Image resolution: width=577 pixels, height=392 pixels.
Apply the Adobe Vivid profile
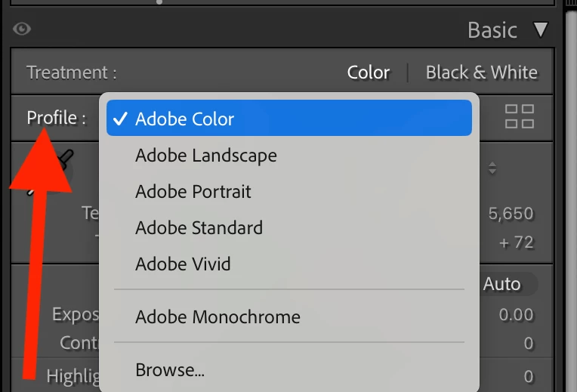point(184,264)
